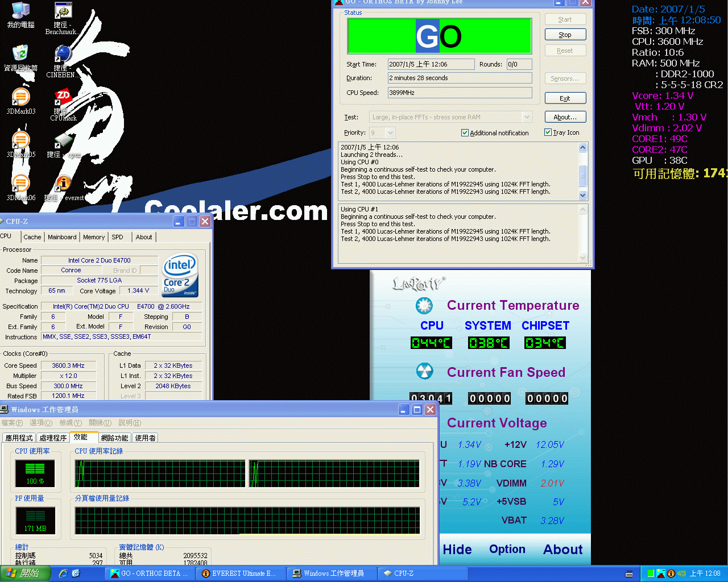Open 關機 menu in Task Manager
728x582 pixels.
(100, 423)
